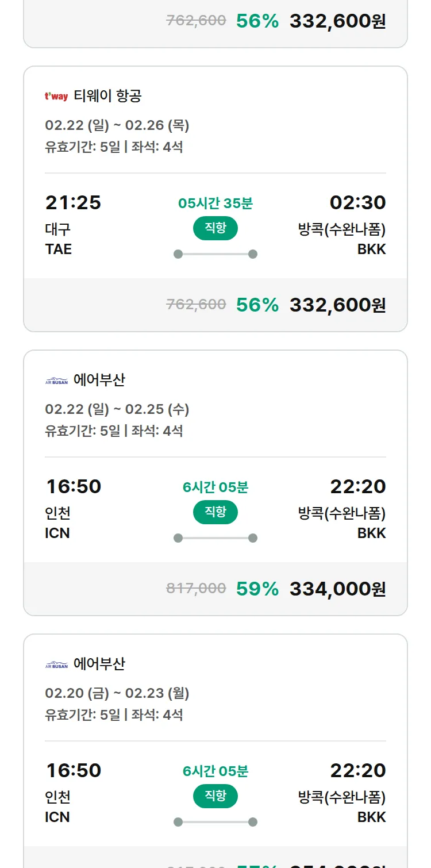Screen dimensions: 431x868
Task: Select the 334,000원 fare price
Action: (337, 589)
